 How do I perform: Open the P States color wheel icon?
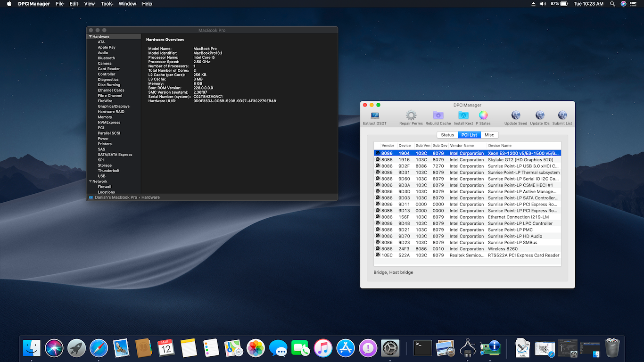483,115
